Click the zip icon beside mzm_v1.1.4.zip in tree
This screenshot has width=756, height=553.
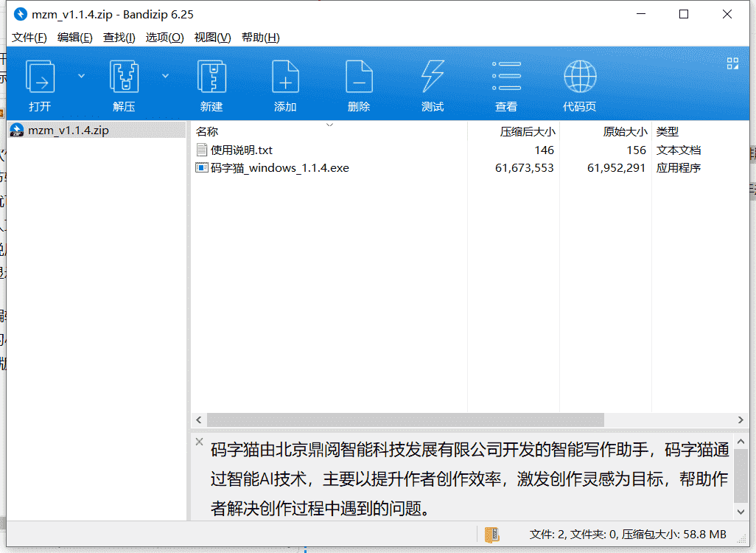coord(17,131)
